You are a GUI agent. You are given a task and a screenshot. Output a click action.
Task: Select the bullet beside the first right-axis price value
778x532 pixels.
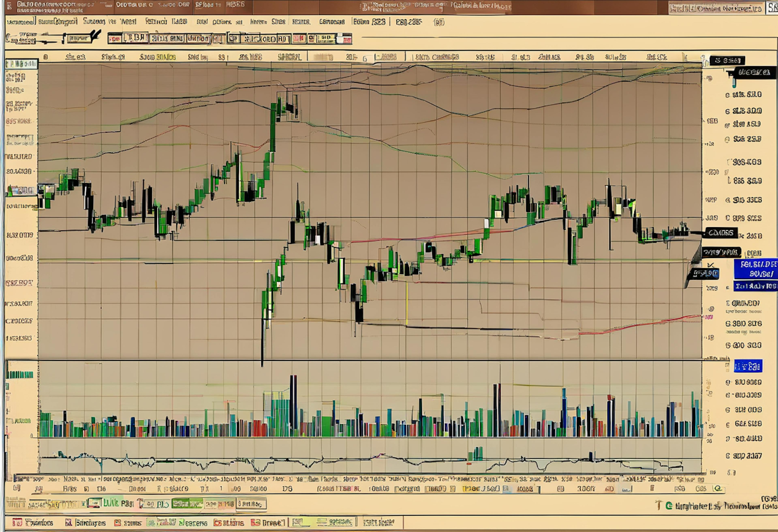(x=727, y=95)
